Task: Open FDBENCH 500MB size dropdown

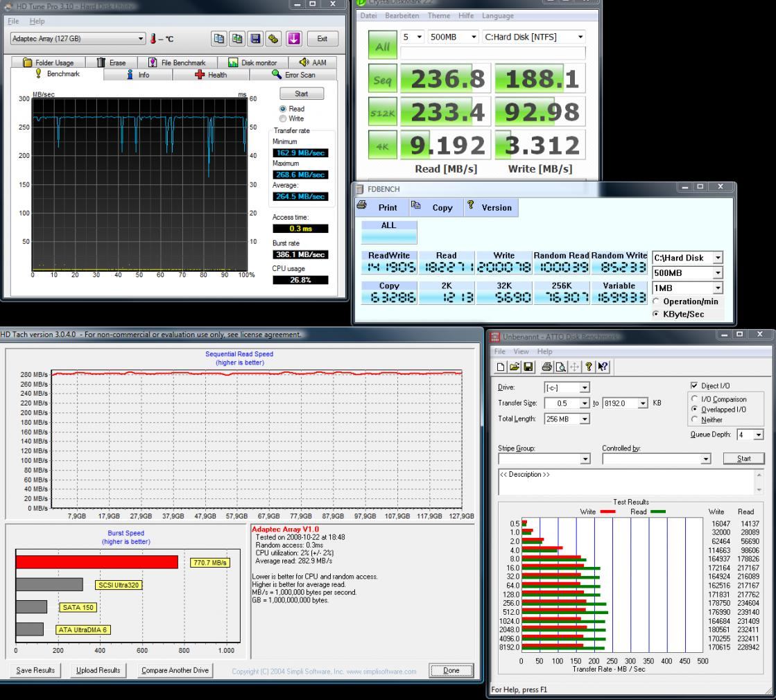Action: point(687,273)
